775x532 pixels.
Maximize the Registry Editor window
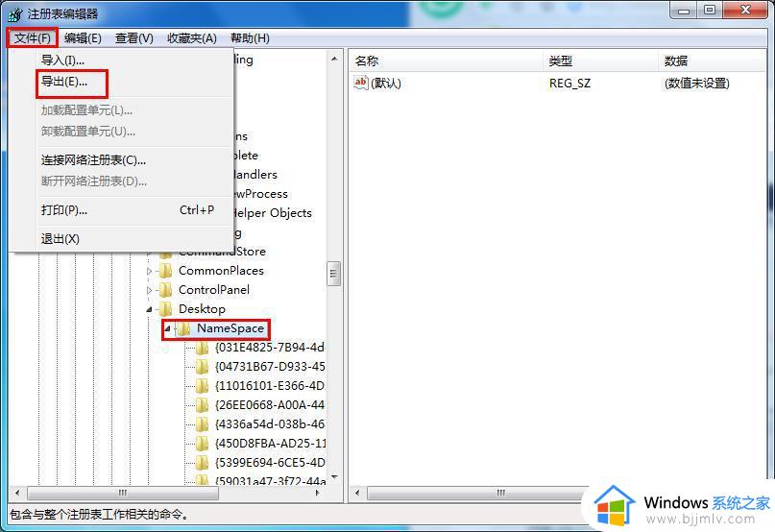[x=710, y=10]
